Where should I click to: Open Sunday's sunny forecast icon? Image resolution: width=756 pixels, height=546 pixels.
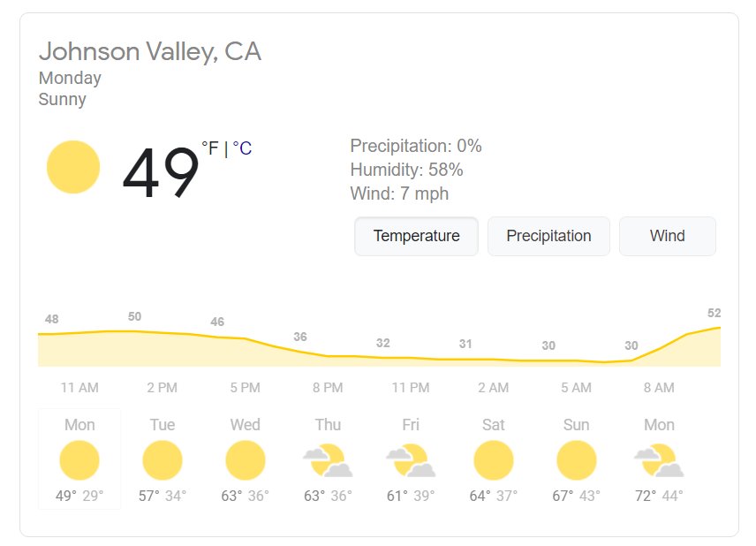pos(577,460)
